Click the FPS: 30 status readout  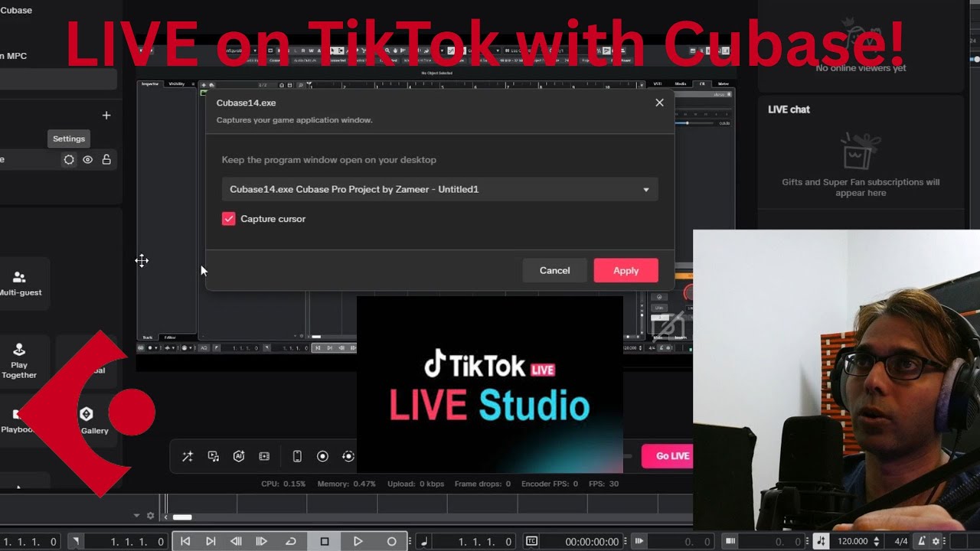(x=603, y=484)
